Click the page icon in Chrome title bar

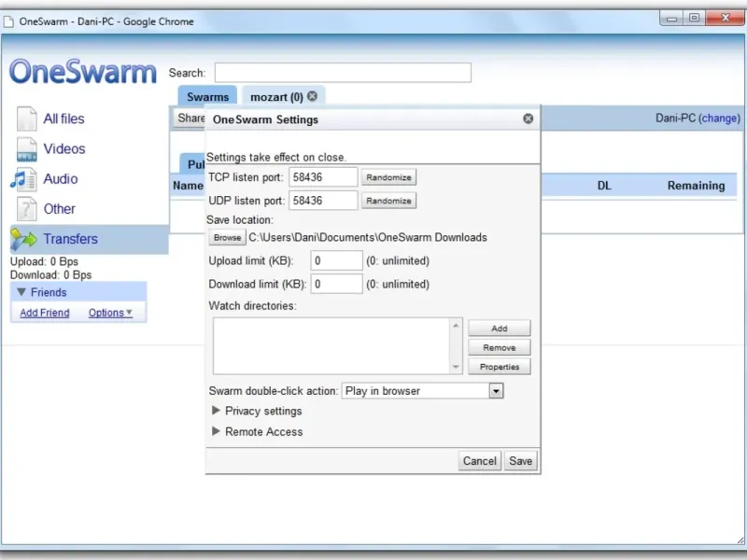(x=8, y=21)
